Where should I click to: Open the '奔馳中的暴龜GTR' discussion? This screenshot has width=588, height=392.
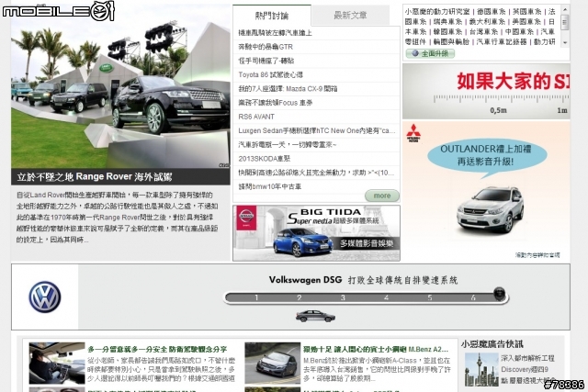tap(266, 47)
